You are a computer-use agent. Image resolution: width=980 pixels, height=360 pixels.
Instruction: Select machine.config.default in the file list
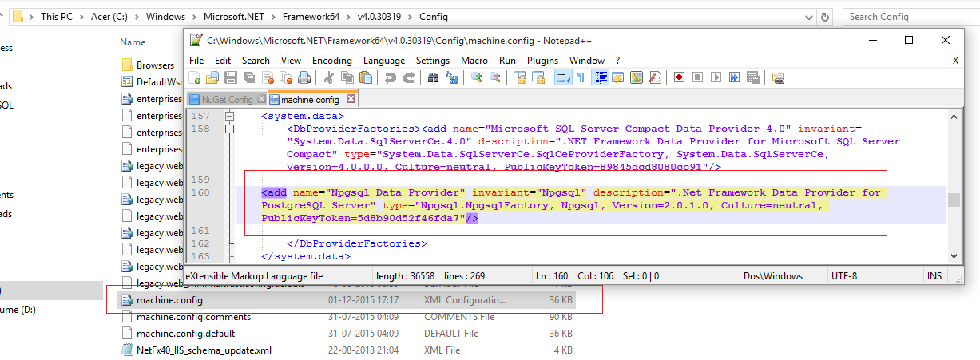(x=185, y=334)
